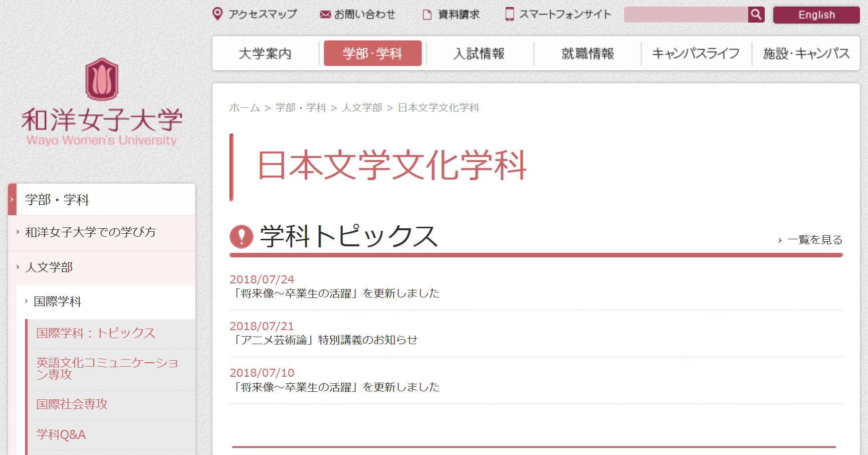Click the site search input field
This screenshot has height=455, width=868.
[686, 15]
